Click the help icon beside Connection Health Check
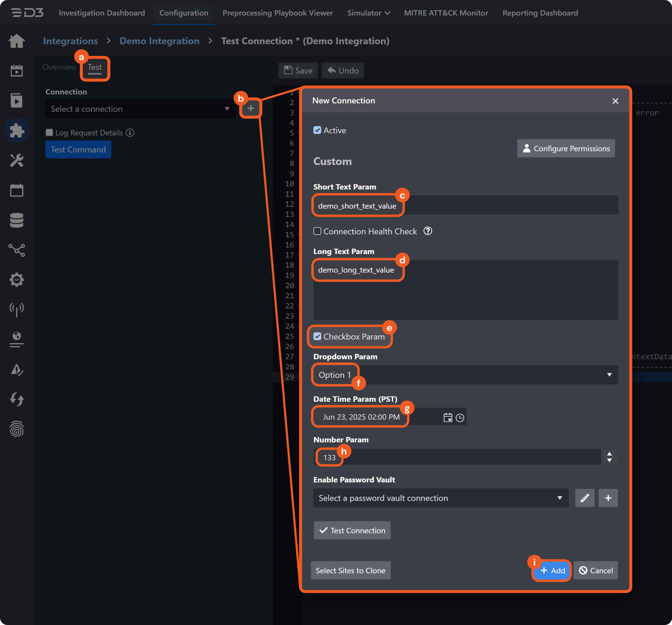Screen dimensions: 672x625 coord(428,231)
